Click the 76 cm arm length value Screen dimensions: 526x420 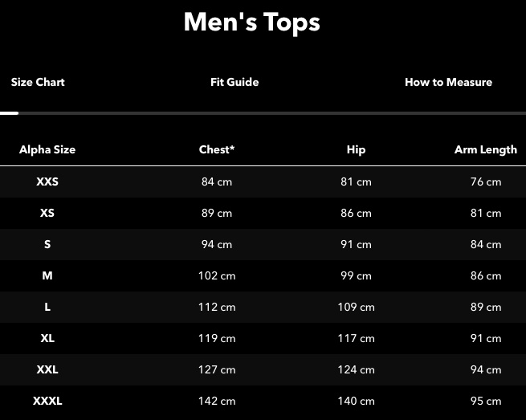(486, 181)
